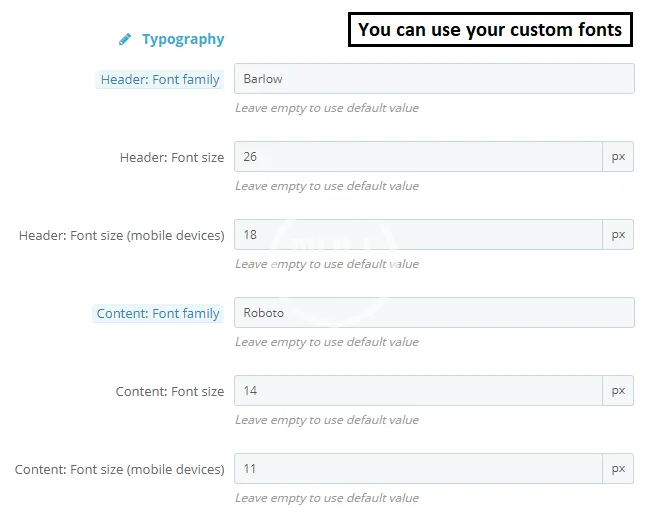Click the Content font size field showing 14
Viewport: 667px width, 525px height.
point(417,391)
